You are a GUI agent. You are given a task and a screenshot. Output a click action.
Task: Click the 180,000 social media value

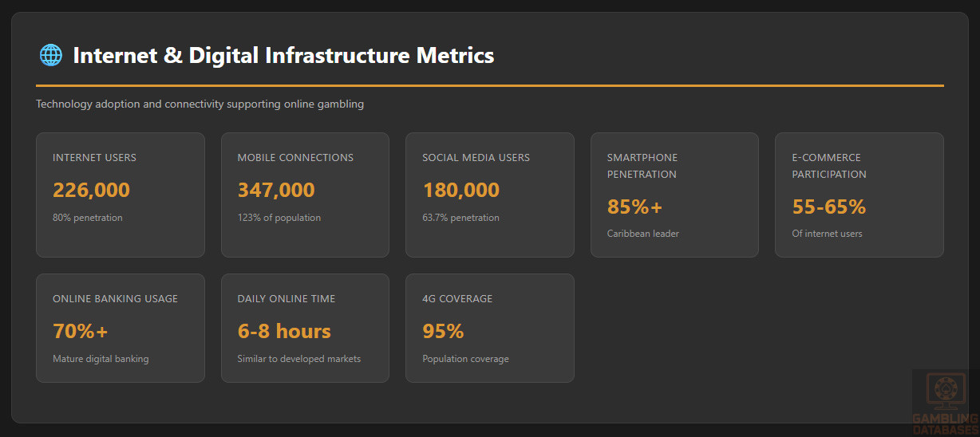(460, 191)
